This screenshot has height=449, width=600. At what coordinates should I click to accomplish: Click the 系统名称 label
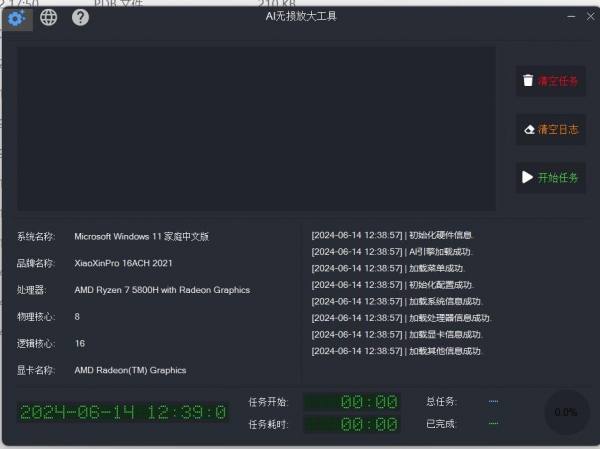[36, 237]
